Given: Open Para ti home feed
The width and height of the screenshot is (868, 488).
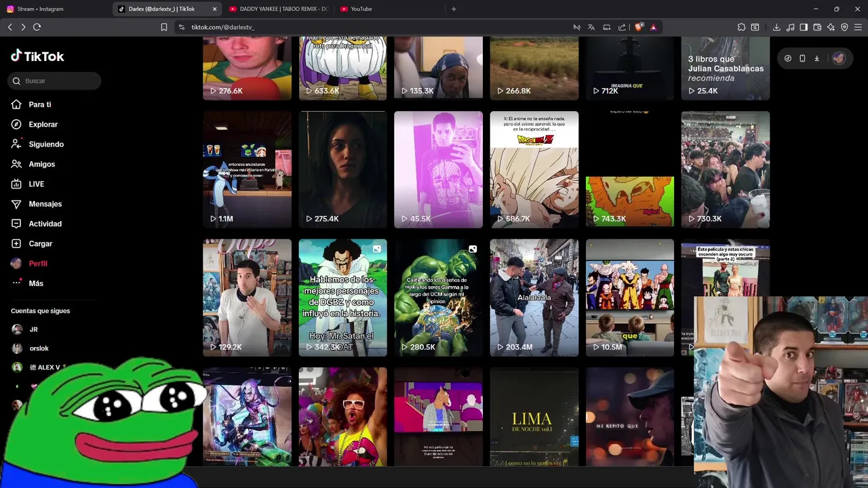Looking at the screenshot, I should point(39,104).
